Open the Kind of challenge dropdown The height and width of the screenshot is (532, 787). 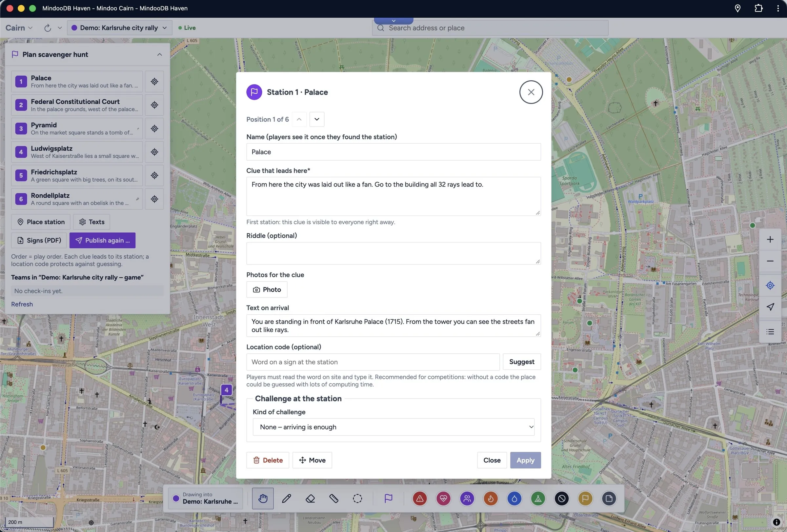393,427
